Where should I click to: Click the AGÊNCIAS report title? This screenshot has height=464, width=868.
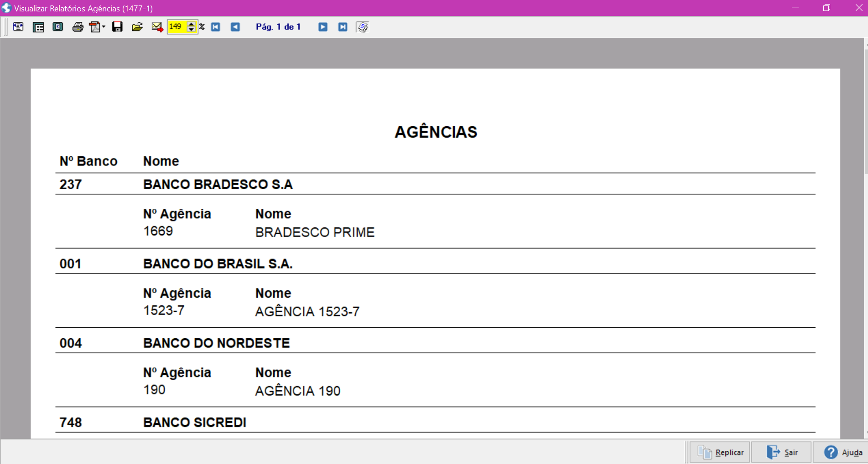coord(436,132)
